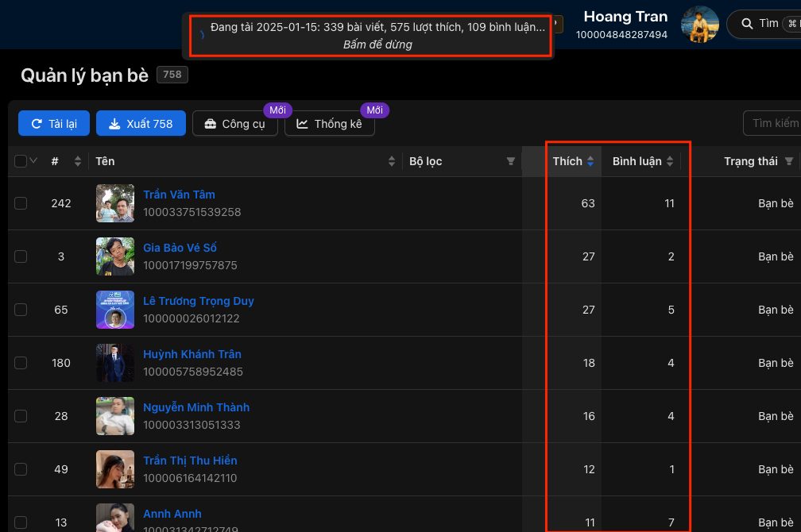
Task: Select the checkbox for Huỳnh Khánh Trân
Action: tap(21, 363)
